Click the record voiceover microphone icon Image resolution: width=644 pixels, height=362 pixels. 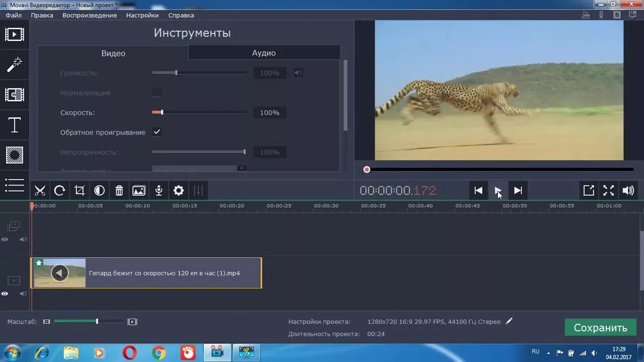pos(158,190)
